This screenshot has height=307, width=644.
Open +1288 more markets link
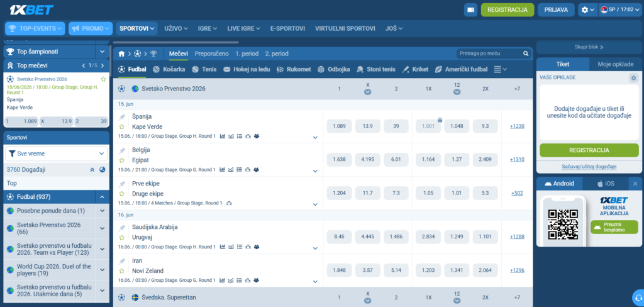517,237
